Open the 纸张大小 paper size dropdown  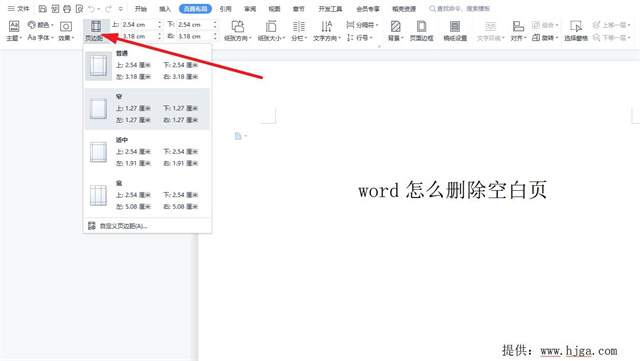pos(271,31)
